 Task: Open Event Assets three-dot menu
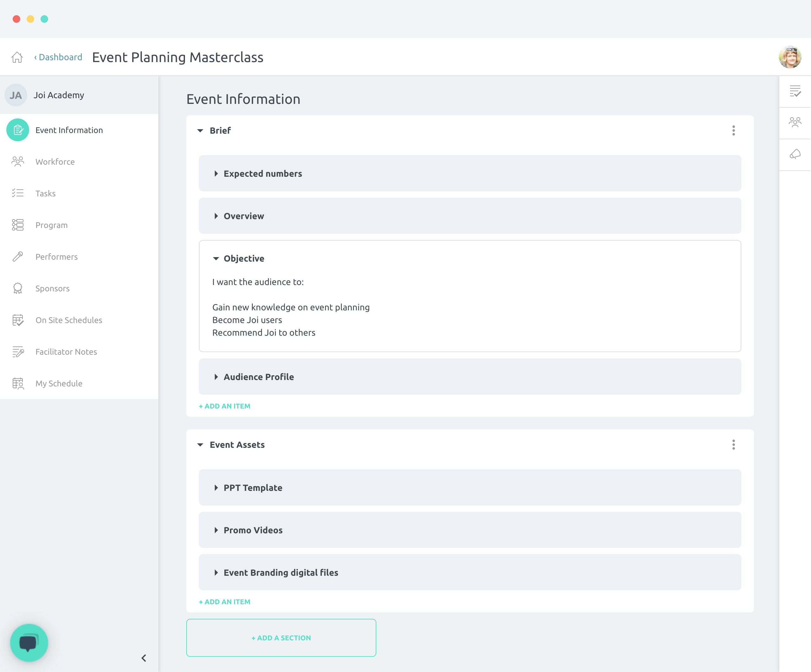pos(733,445)
